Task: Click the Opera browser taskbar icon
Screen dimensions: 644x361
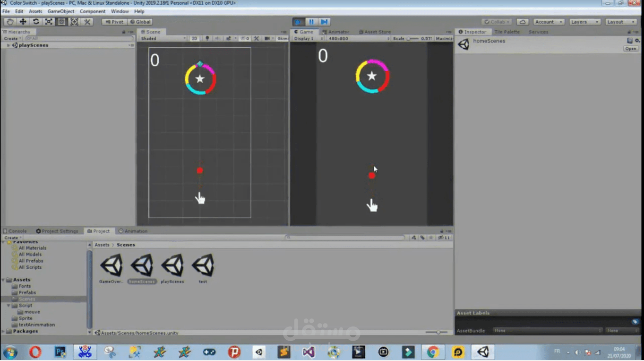Action: coord(35,352)
